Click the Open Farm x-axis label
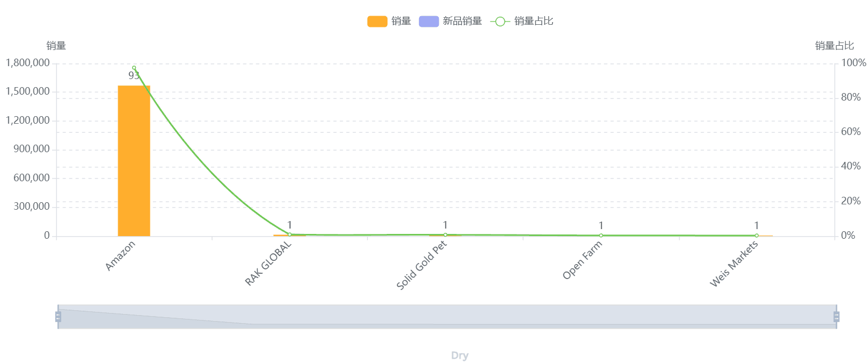 [582, 260]
